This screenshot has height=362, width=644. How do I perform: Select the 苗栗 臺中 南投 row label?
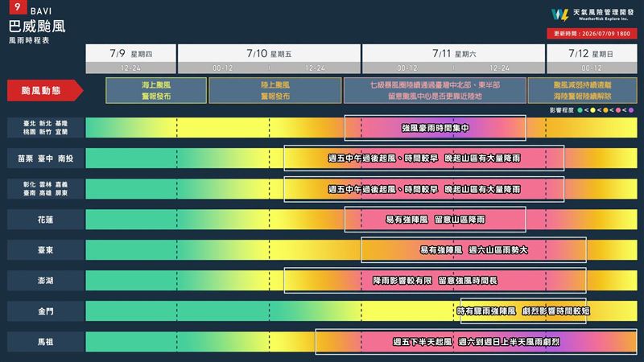[x=45, y=158]
